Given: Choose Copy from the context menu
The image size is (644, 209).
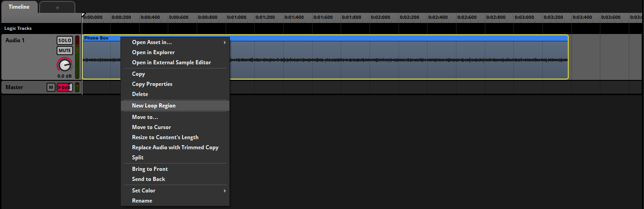Looking at the screenshot, I should 175,74.
